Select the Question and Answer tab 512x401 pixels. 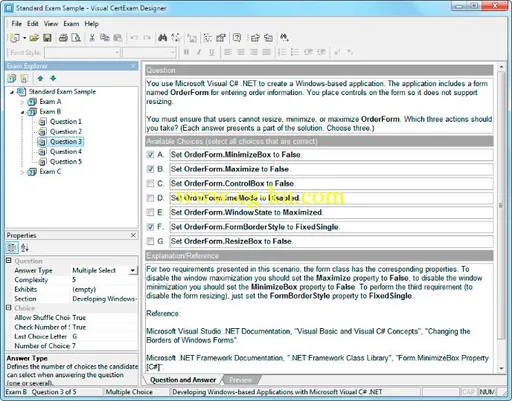(x=183, y=380)
